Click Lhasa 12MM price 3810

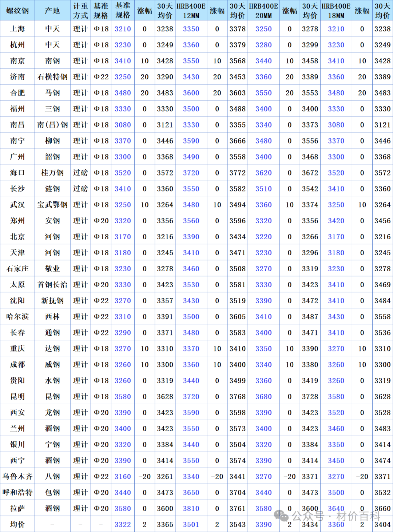(191, 508)
